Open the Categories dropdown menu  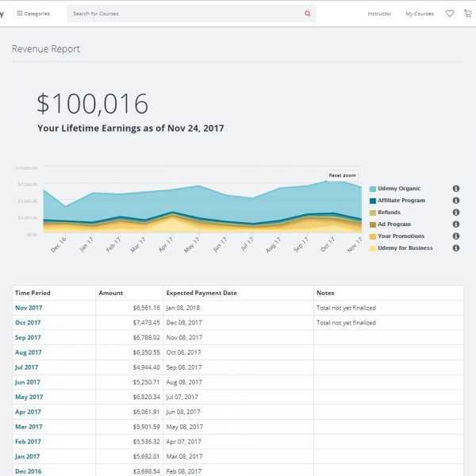33,13
